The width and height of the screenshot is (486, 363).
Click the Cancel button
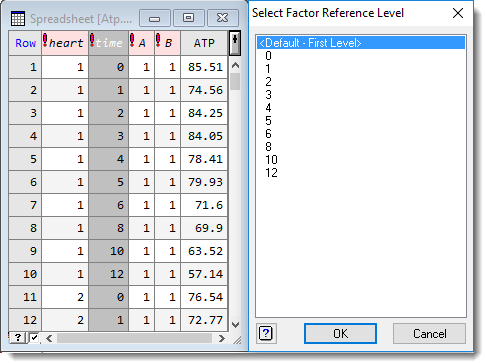[429, 333]
